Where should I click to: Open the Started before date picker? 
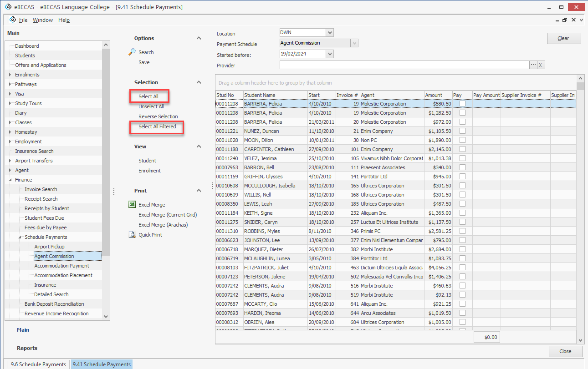[330, 54]
